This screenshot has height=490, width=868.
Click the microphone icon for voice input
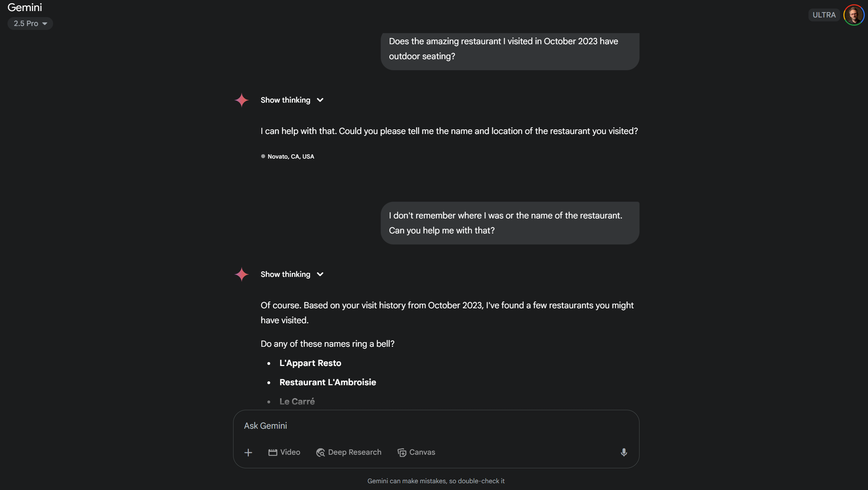623,453
